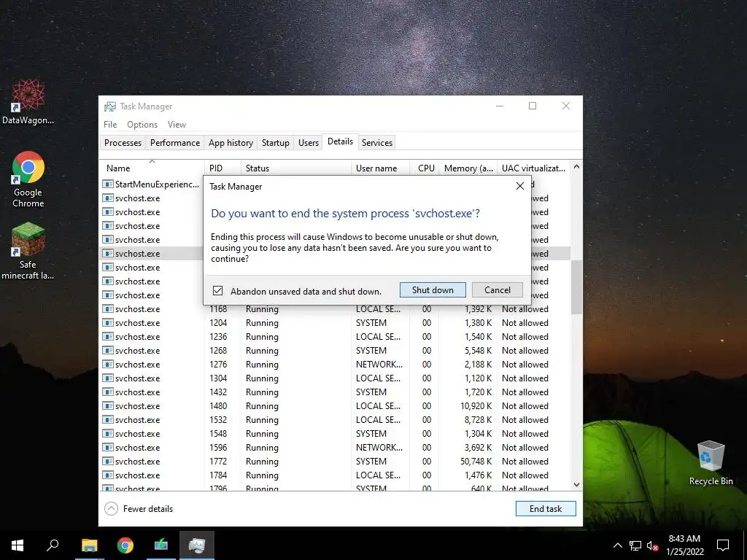Open the green arrow taskbar app
The height and width of the screenshot is (560, 747).
[161, 545]
